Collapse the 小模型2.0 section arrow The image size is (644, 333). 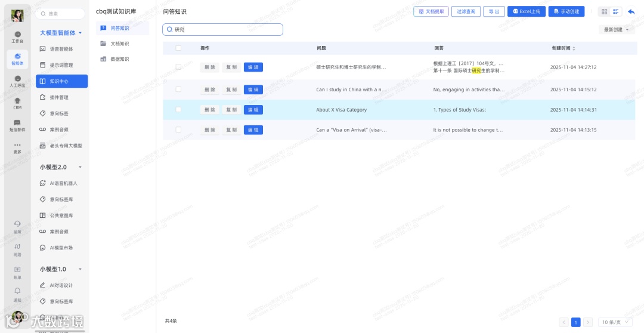point(80,167)
